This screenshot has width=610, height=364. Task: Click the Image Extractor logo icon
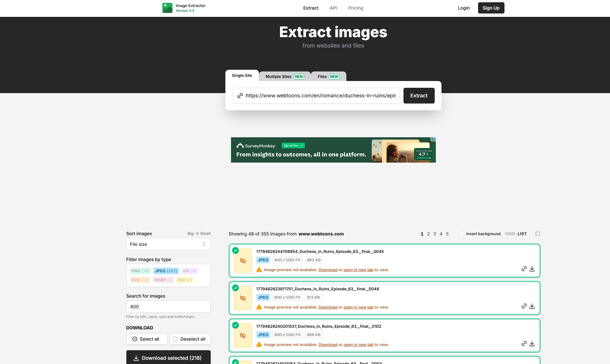(167, 8)
